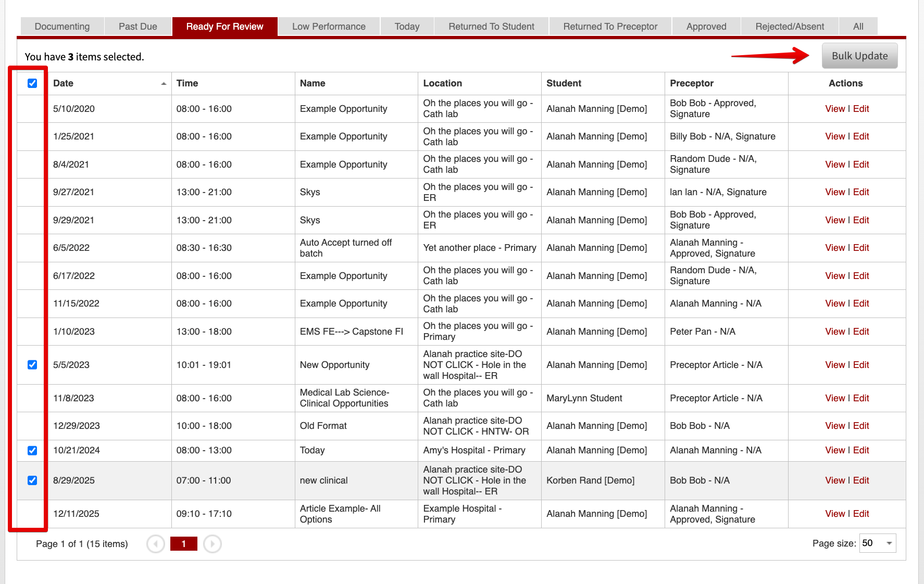Open the Low Performance tab
The image size is (924, 584).
coord(329,27)
